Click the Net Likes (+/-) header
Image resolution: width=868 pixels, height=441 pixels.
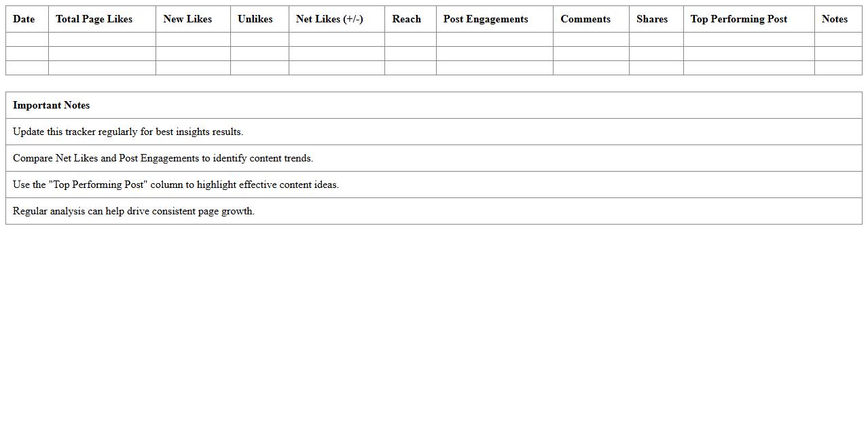[x=329, y=19]
